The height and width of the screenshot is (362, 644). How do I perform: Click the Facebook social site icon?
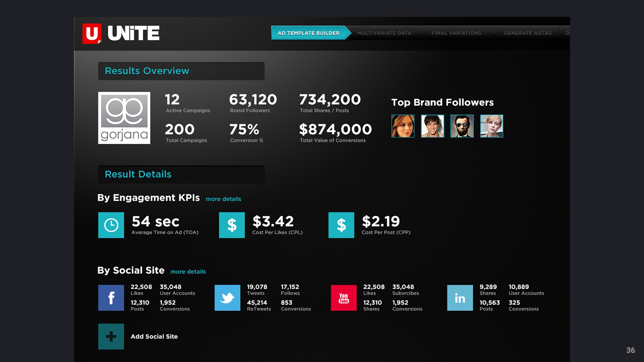111,298
